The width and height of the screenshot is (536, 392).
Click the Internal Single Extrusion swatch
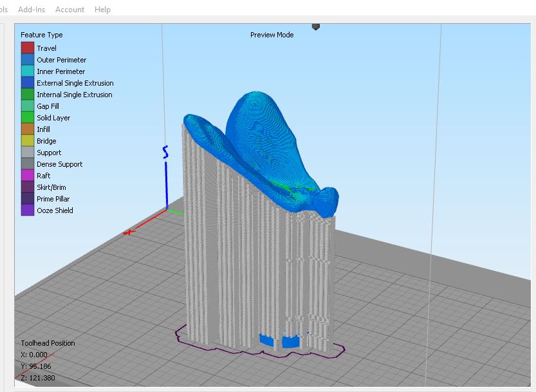(28, 95)
